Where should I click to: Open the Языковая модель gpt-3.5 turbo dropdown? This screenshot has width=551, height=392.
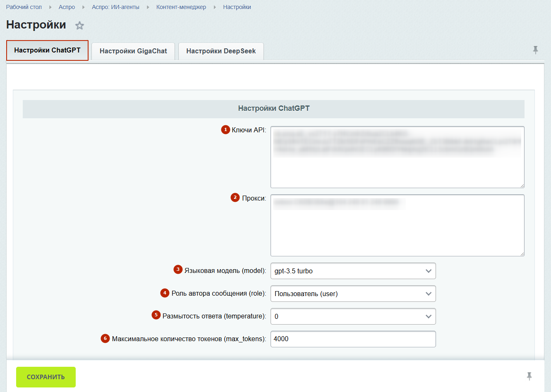pos(353,271)
